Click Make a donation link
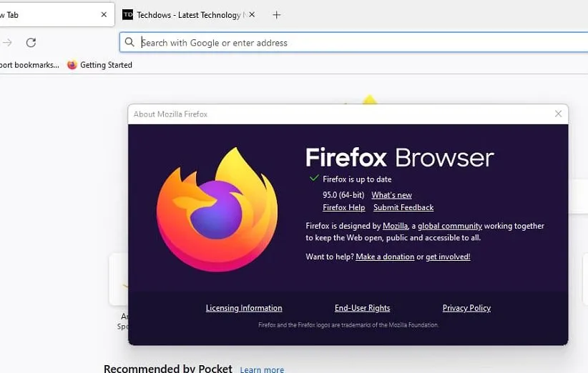This screenshot has height=373, width=588. (385, 257)
